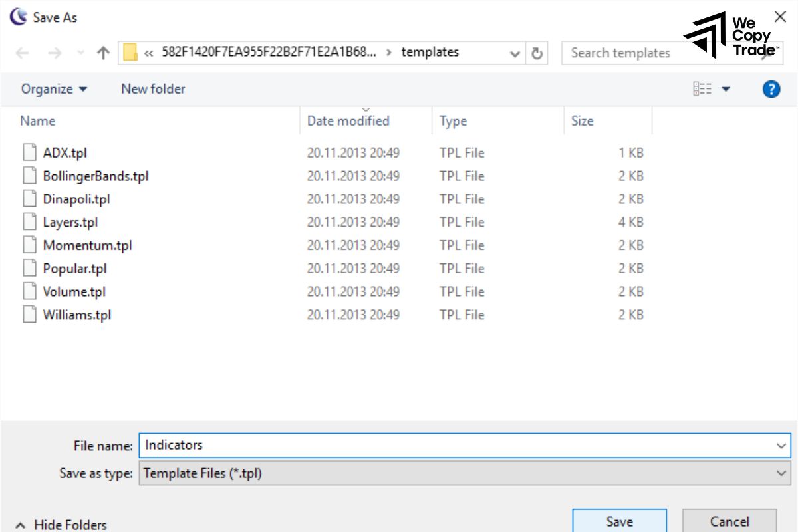
Task: Select the BollingerBands.tpl file
Action: (x=95, y=176)
